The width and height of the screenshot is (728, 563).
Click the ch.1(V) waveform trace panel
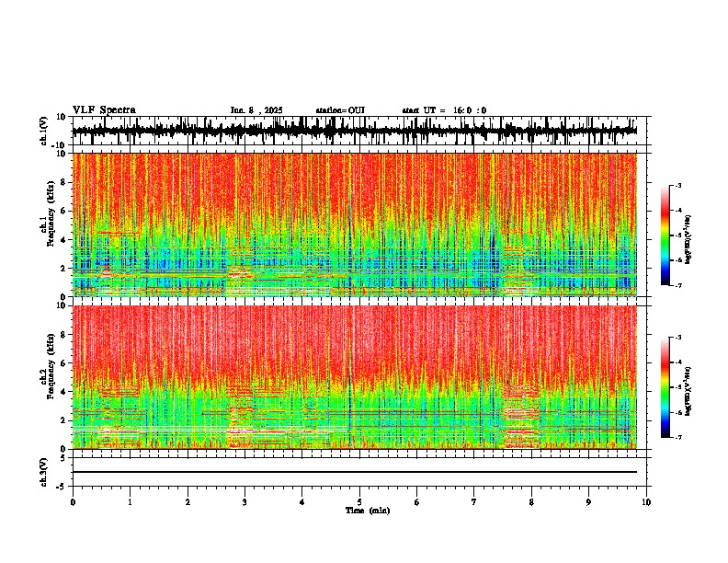pos(359,131)
